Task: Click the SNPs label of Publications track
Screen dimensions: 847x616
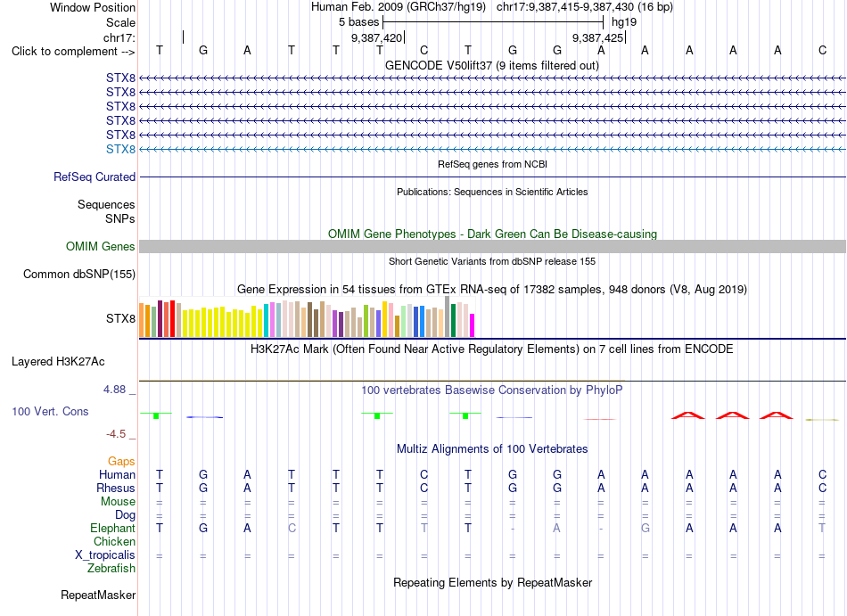Action: [120, 218]
